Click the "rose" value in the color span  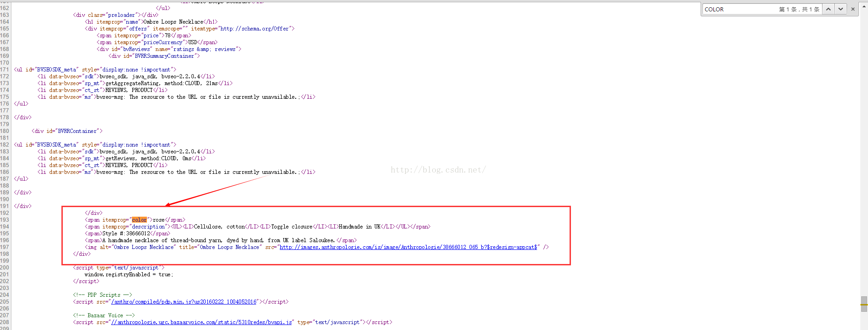click(159, 220)
